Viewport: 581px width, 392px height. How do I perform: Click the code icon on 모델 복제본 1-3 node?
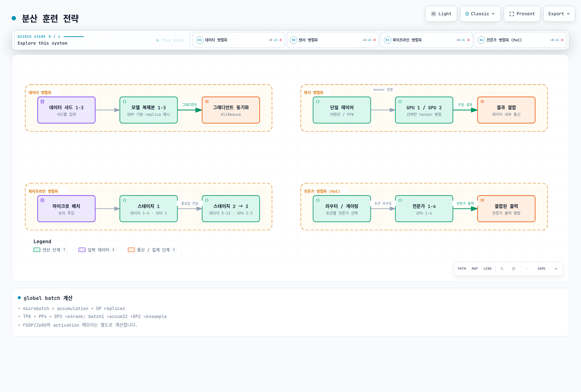(125, 102)
